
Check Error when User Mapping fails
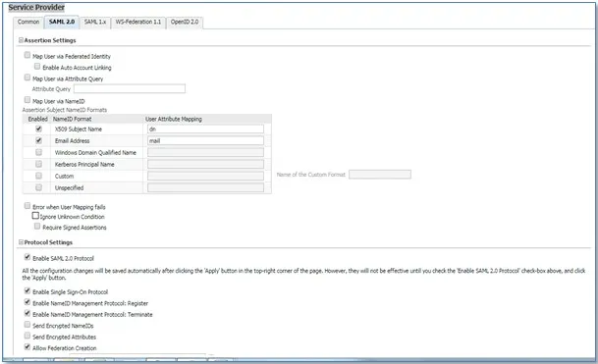click(x=27, y=206)
